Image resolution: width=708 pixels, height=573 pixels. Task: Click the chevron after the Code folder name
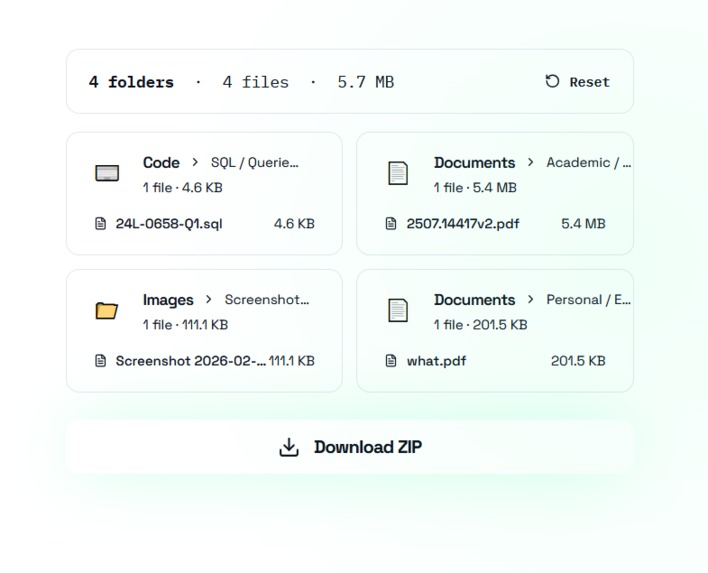tap(195, 162)
